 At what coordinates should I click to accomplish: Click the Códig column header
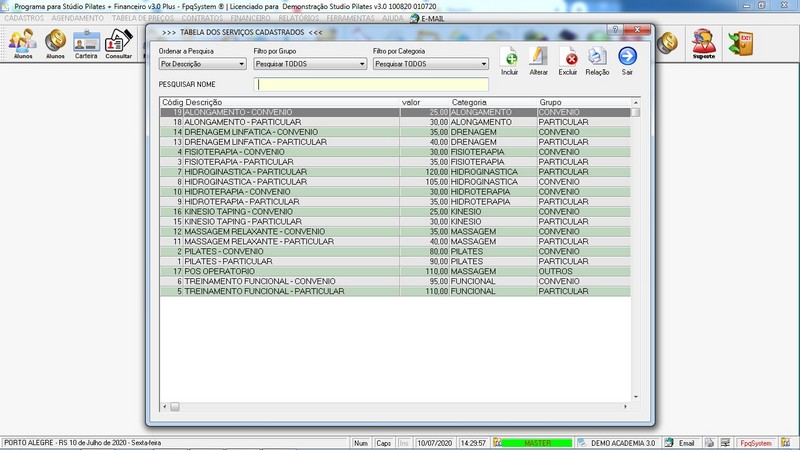[x=172, y=102]
